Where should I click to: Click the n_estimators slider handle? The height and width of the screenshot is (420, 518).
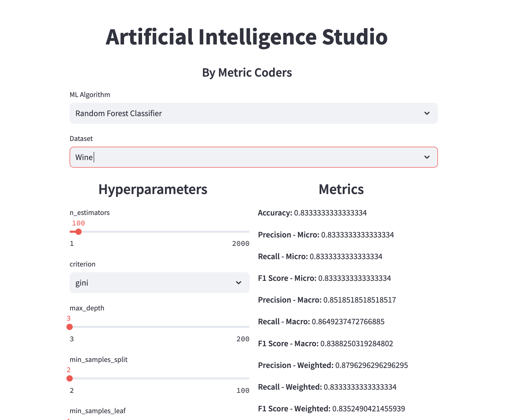tap(78, 232)
